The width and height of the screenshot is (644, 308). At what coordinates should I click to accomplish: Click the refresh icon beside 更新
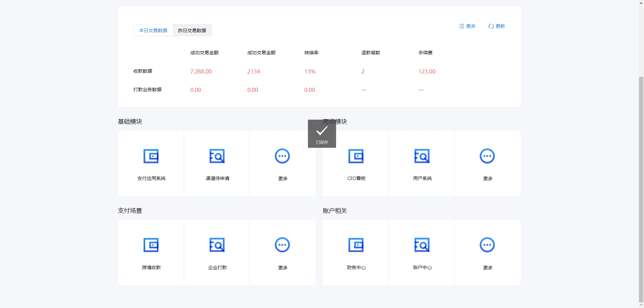491,26
